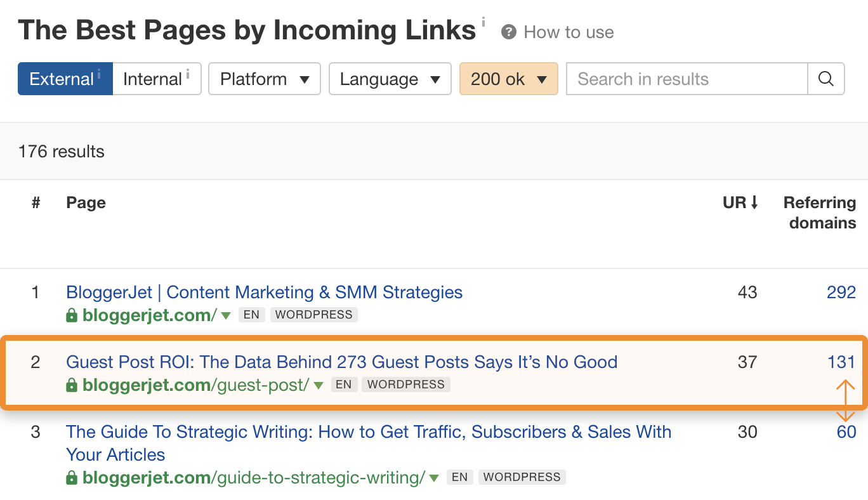This screenshot has width=868, height=500.
Task: Click the 292 referring domains link
Action: coord(841,293)
